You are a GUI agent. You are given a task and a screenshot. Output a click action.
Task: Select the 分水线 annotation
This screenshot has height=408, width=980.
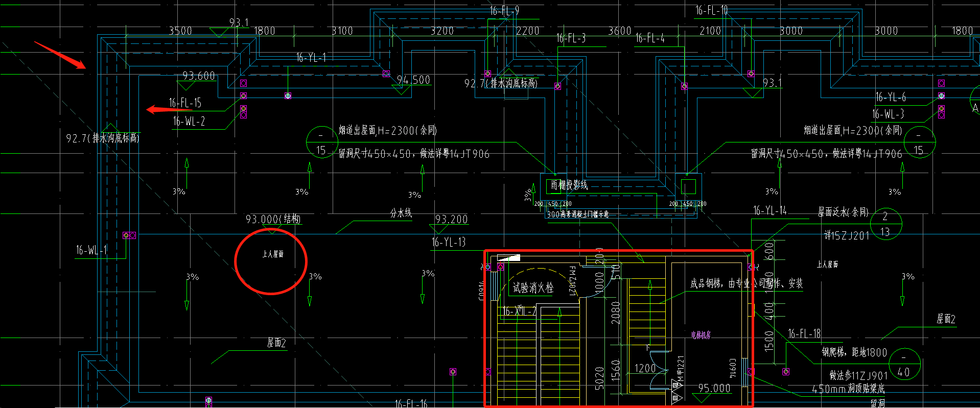pyautogui.click(x=401, y=212)
